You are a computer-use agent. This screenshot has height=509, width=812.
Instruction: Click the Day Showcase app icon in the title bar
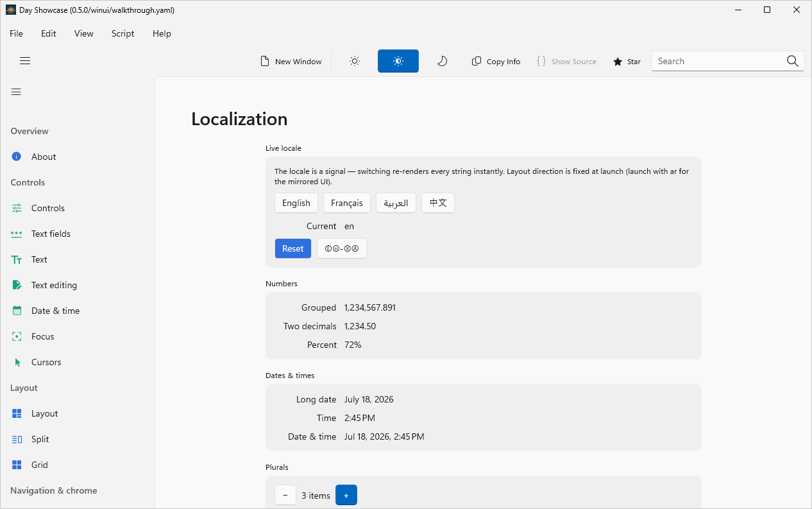pos(10,10)
